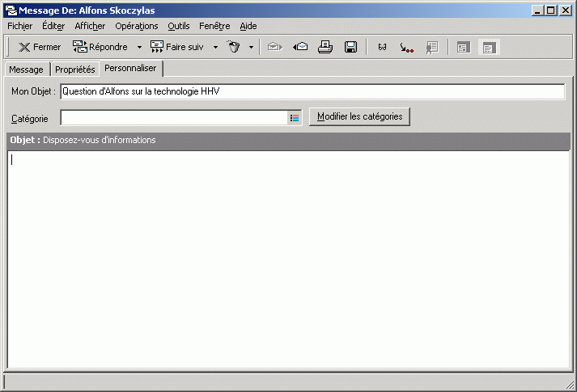Image resolution: width=577 pixels, height=392 pixels.
Task: Click the binoculars find icon
Action: (x=382, y=47)
